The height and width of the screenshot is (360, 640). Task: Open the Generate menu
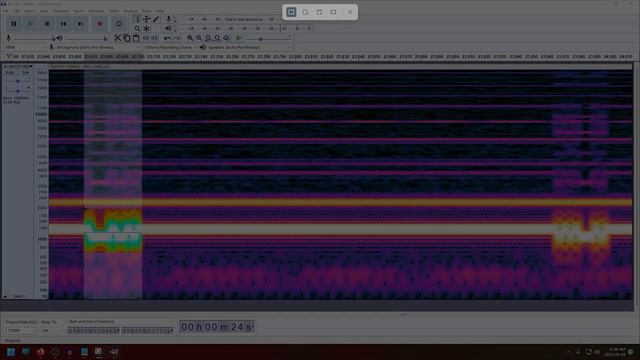pos(97,11)
